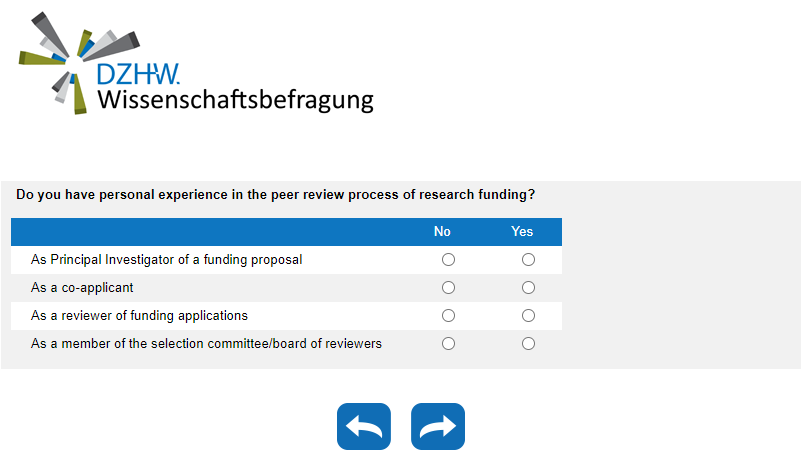Pick Yes for selection committee member
801x460 pixels.
(528, 344)
